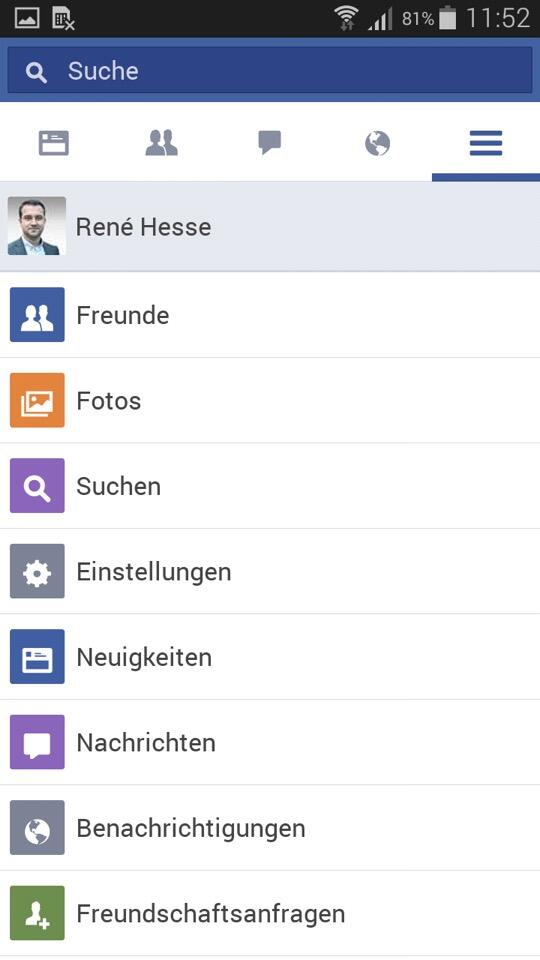Image resolution: width=540 pixels, height=960 pixels.
Task: Tap the Suche search field
Action: click(270, 70)
